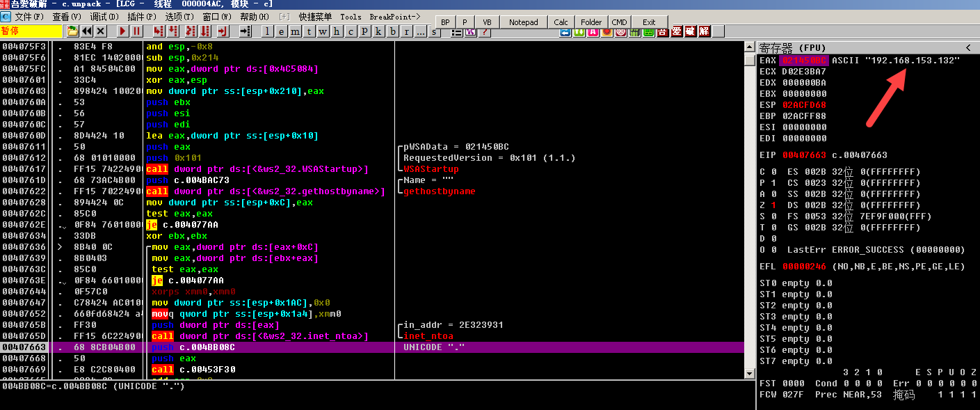Image resolution: width=980 pixels, height=410 pixels.
Task: Click the Step Into toolbar icon
Action: pos(159,31)
